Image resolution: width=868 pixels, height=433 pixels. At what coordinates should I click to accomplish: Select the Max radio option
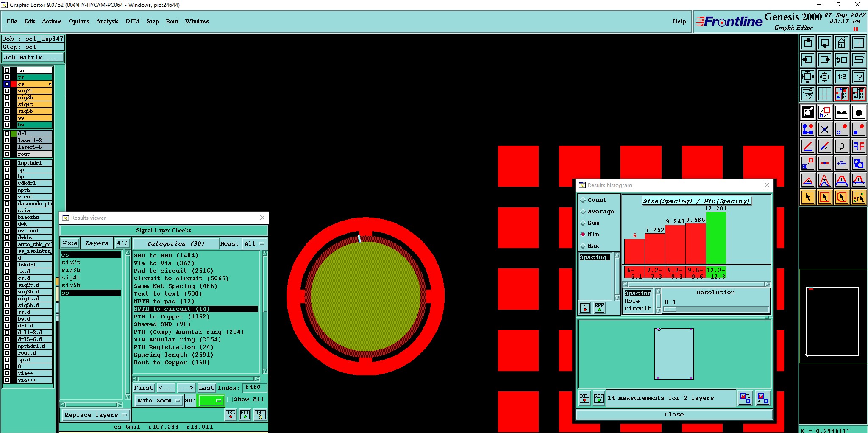583,246
